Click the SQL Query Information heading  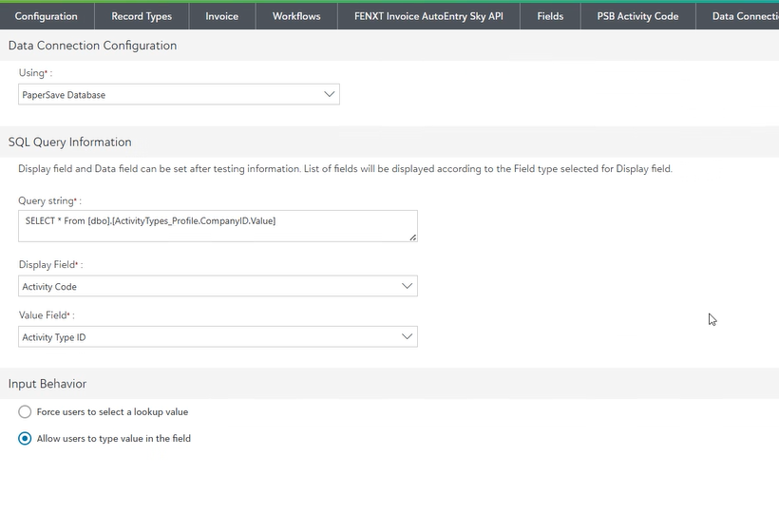click(x=70, y=142)
